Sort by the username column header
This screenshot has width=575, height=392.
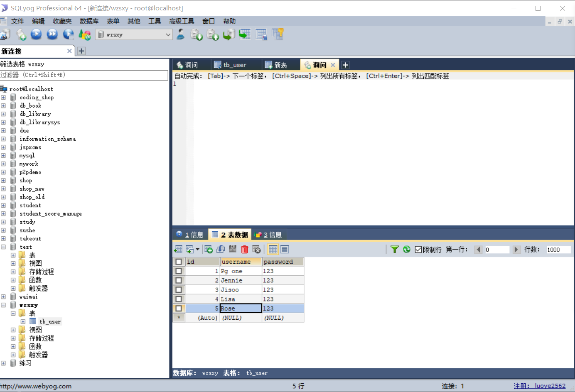point(241,262)
